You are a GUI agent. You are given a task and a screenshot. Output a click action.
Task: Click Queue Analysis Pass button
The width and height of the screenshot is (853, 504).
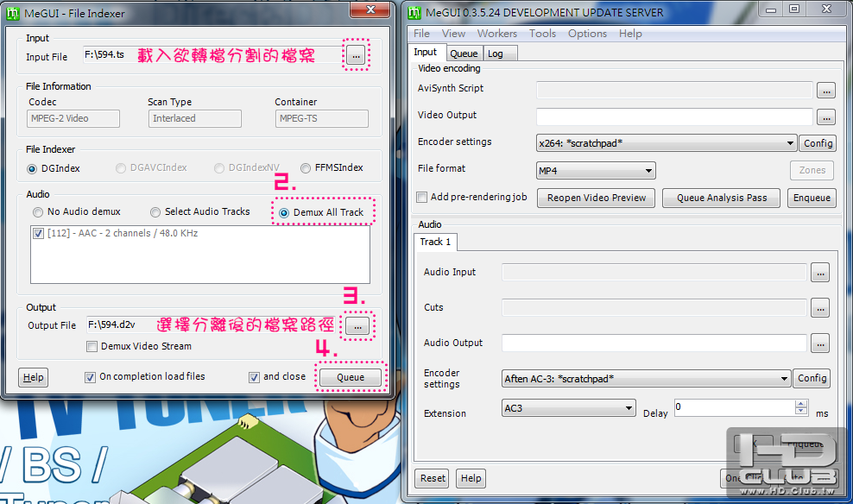(722, 198)
